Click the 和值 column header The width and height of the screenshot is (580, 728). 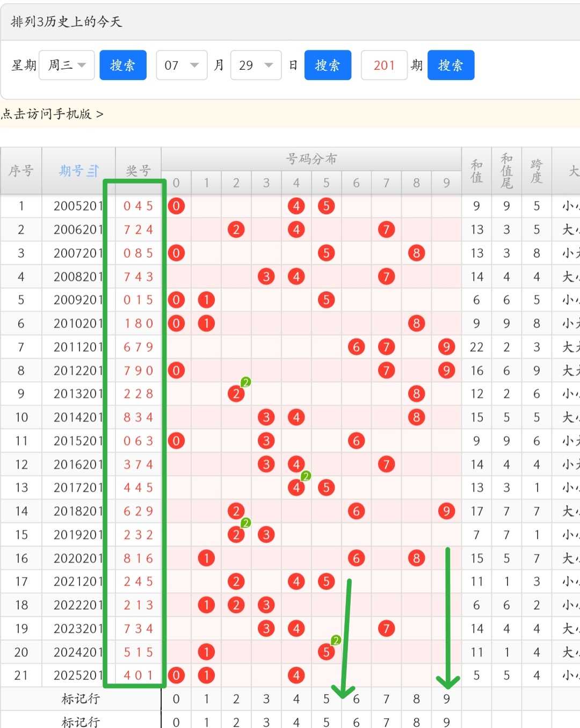coord(476,171)
